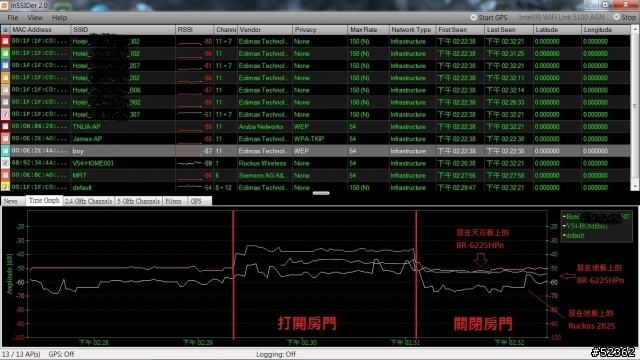The height and width of the screenshot is (360, 640).
Task: Sort by Max Rate column header
Action: click(368, 30)
